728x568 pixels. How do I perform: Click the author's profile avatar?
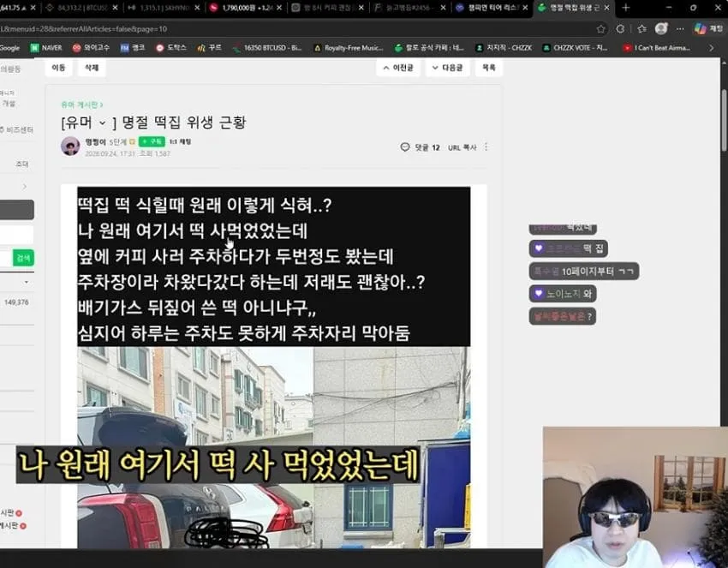tap(70, 146)
